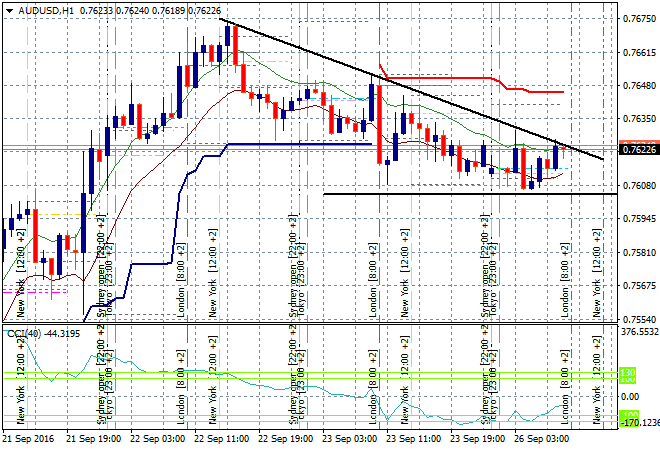Click the small triangle before AUDUSD,H1

(x=8, y=9)
